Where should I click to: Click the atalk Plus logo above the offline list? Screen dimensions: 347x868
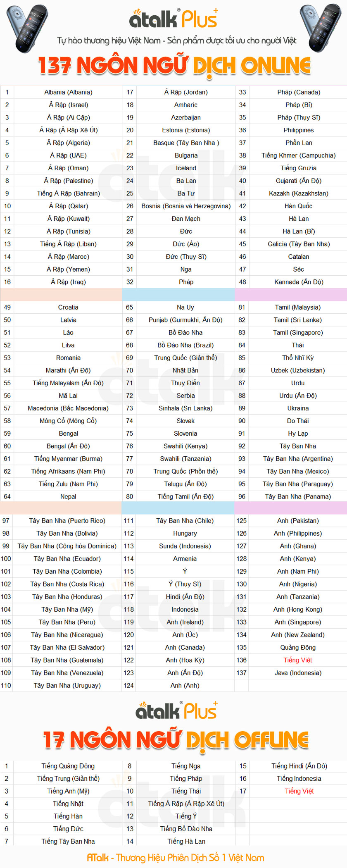[x=176, y=711]
